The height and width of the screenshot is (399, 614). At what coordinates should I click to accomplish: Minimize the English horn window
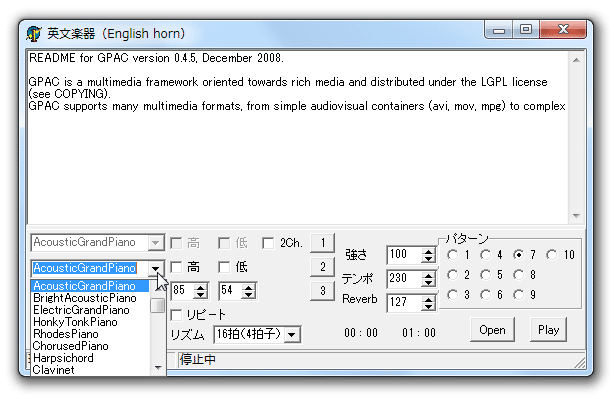pyautogui.click(x=498, y=30)
